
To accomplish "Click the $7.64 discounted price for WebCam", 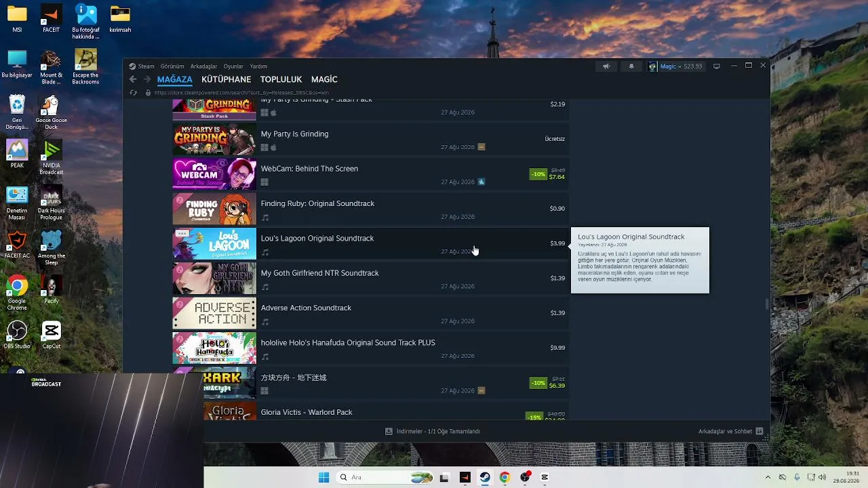I will [557, 177].
